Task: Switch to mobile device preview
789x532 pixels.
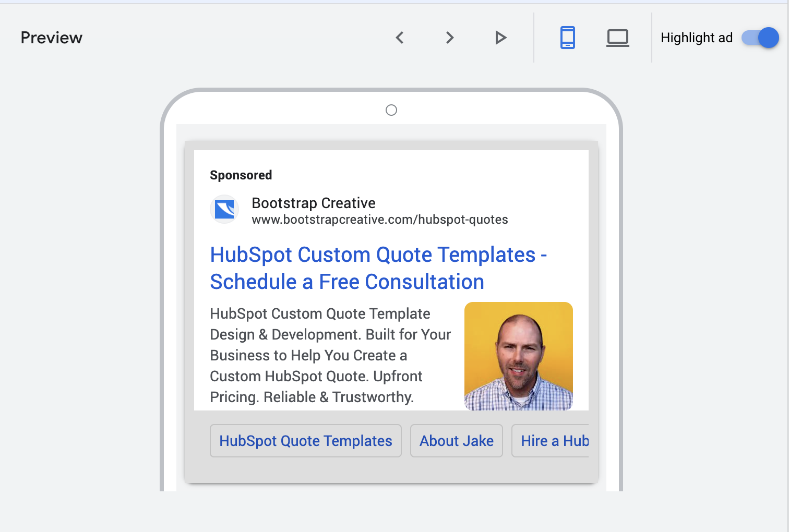Action: pyautogui.click(x=567, y=38)
